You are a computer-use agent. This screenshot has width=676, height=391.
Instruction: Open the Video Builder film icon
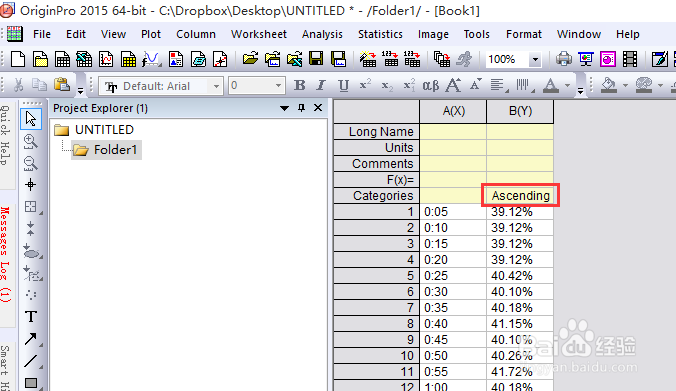point(630,59)
